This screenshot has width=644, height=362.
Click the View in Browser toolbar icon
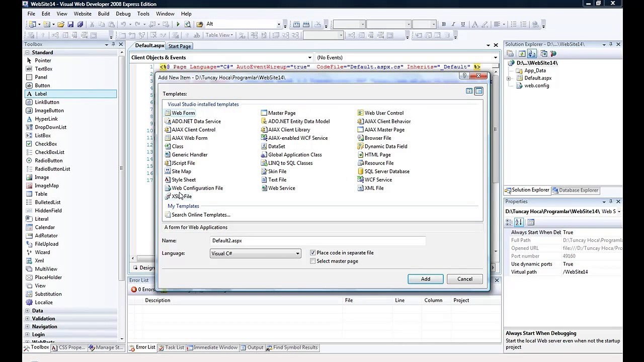[x=188, y=24]
